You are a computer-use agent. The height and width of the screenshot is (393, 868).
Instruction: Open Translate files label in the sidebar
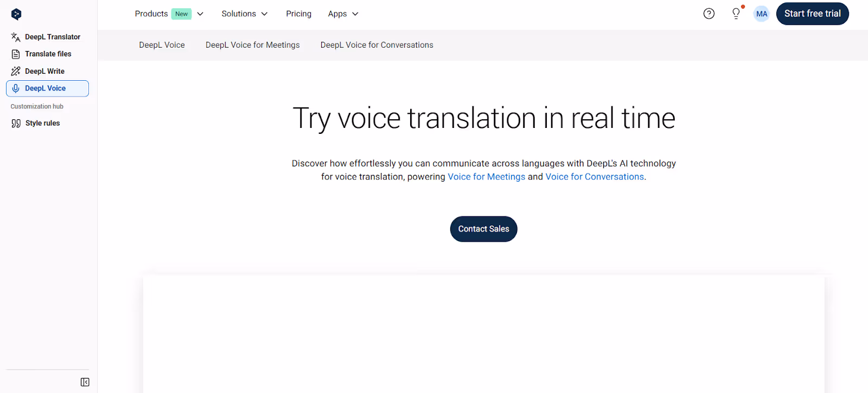[x=48, y=54]
